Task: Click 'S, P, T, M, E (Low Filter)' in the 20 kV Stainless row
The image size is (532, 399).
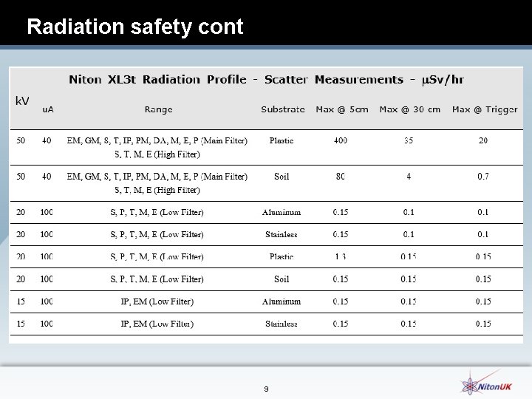Action: pyautogui.click(x=157, y=234)
